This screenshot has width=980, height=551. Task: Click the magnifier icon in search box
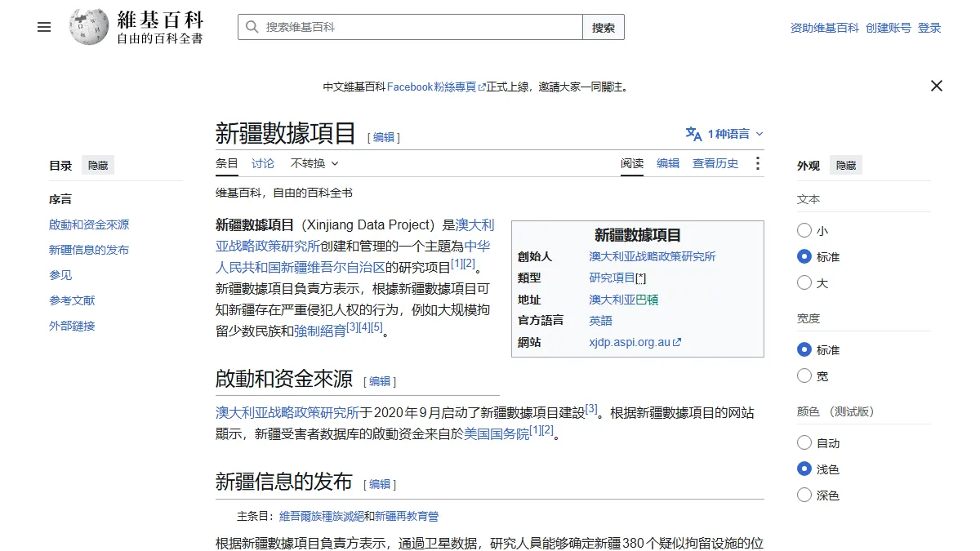[x=252, y=27]
